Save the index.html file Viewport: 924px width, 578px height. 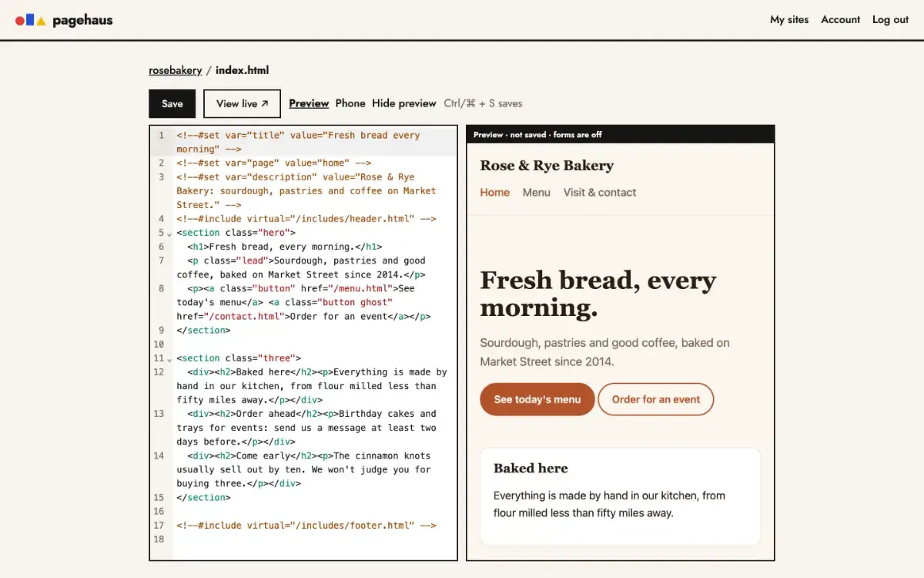coord(172,104)
